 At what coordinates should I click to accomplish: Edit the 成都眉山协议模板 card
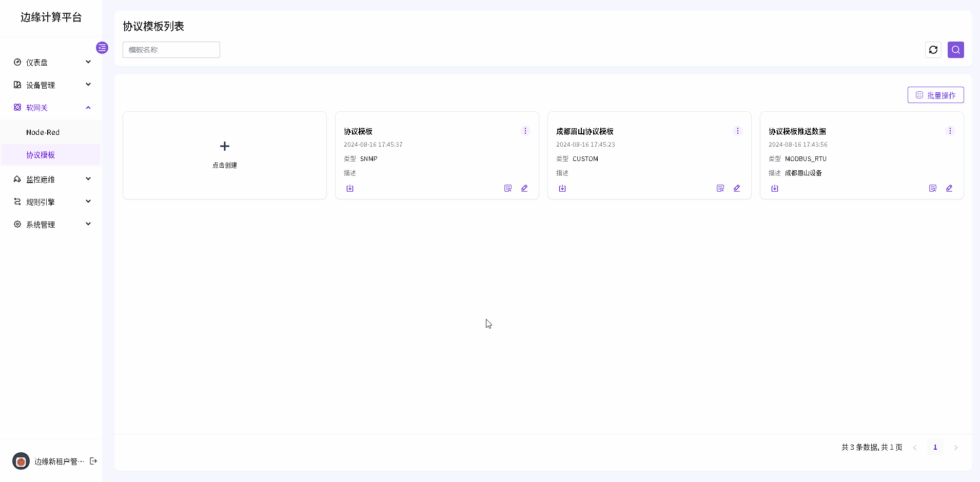tap(737, 188)
